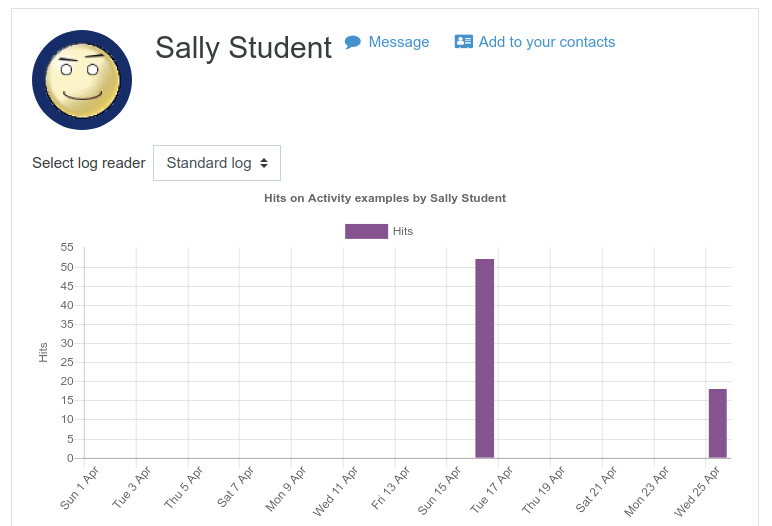
Task: Click the chart title Hits on Activity examples
Action: tap(385, 198)
